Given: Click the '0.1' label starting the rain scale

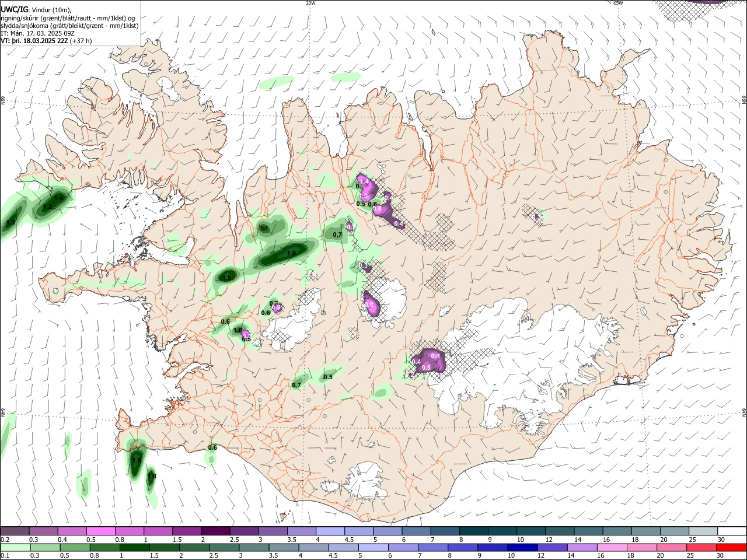Looking at the screenshot, I should click(x=5, y=556).
